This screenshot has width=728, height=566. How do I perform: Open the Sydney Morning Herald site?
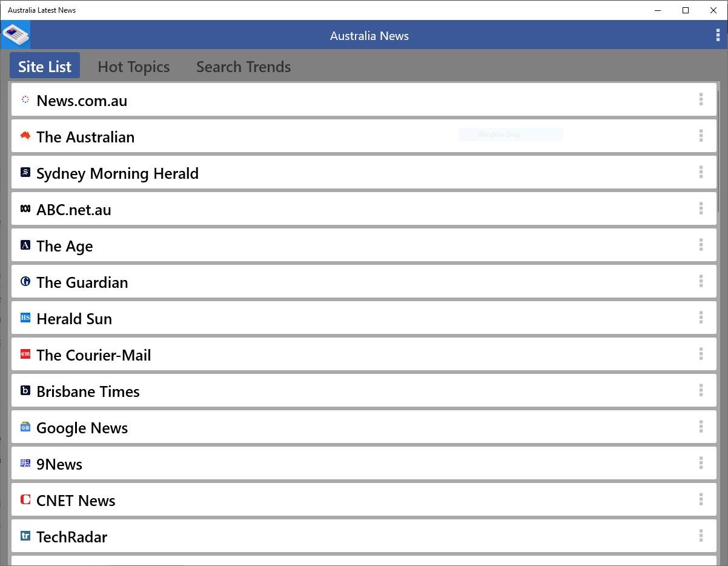[x=363, y=172]
